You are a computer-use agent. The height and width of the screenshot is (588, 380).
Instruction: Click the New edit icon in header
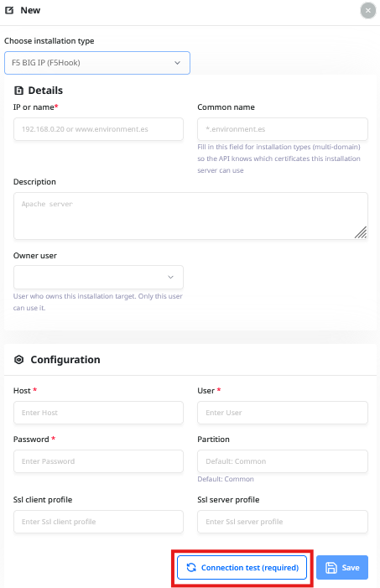9,11
